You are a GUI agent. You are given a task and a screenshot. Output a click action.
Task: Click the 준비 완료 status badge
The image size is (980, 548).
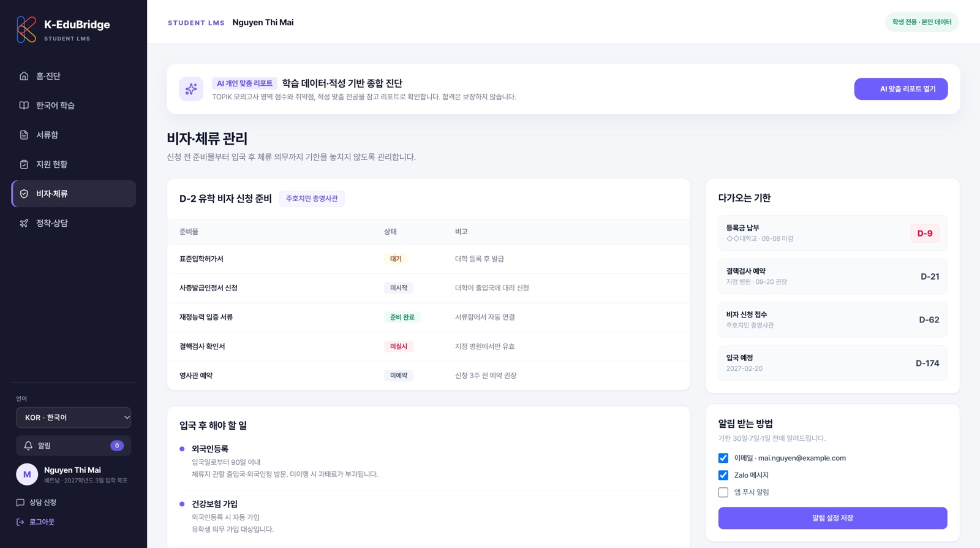[402, 318]
